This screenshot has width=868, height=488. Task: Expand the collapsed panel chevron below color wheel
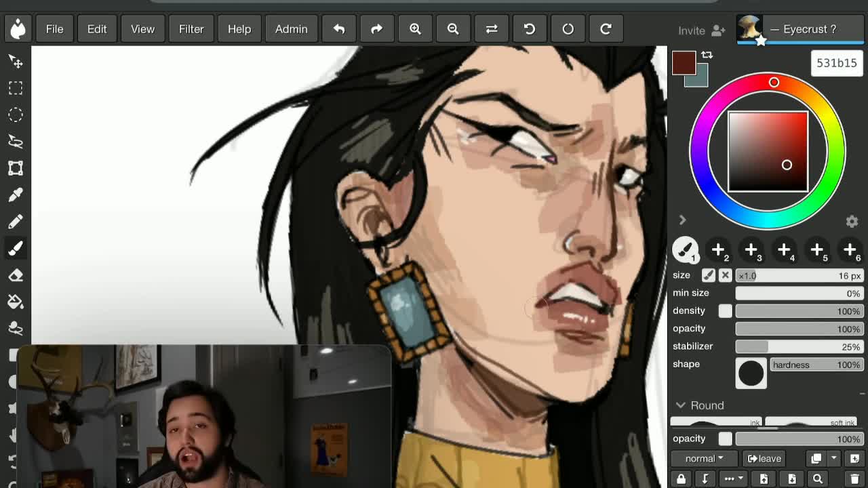682,220
